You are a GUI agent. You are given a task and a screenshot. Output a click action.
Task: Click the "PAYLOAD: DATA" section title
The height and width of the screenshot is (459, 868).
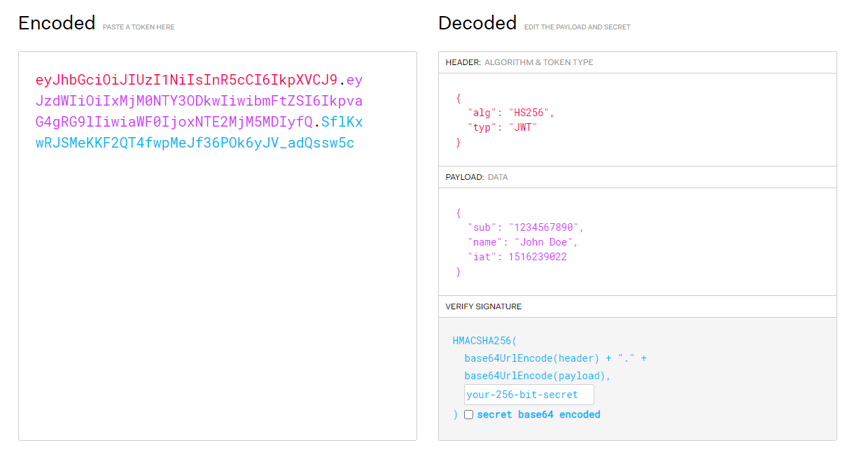pyautogui.click(x=477, y=177)
